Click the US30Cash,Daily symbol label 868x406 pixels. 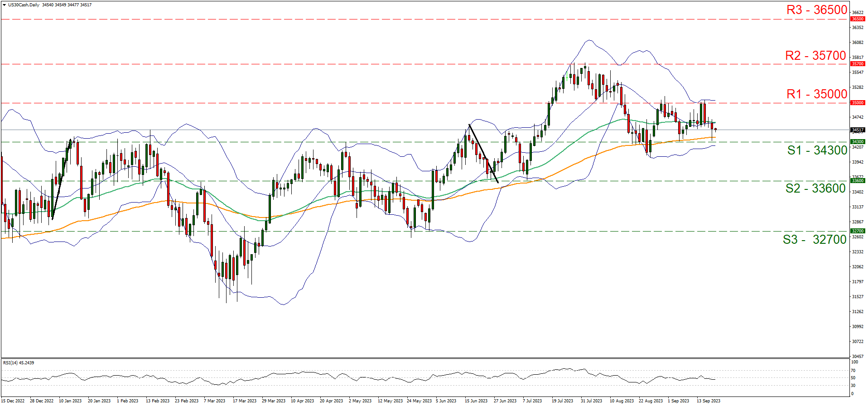pyautogui.click(x=24, y=5)
